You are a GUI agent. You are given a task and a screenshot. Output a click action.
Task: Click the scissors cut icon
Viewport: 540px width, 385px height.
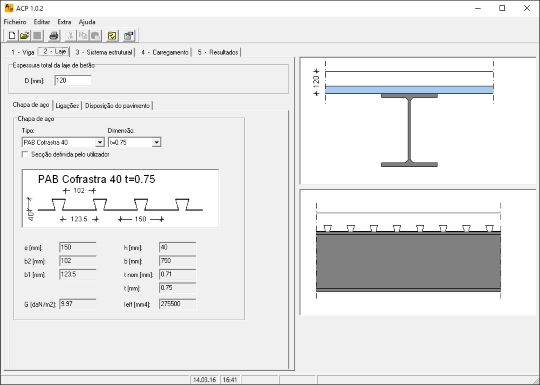click(x=70, y=35)
